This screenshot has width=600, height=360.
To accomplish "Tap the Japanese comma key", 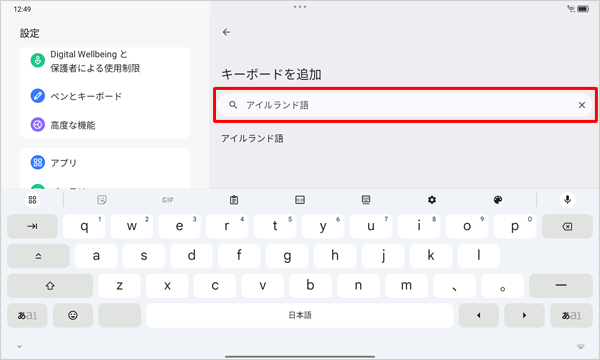I will pyautogui.click(x=455, y=286).
